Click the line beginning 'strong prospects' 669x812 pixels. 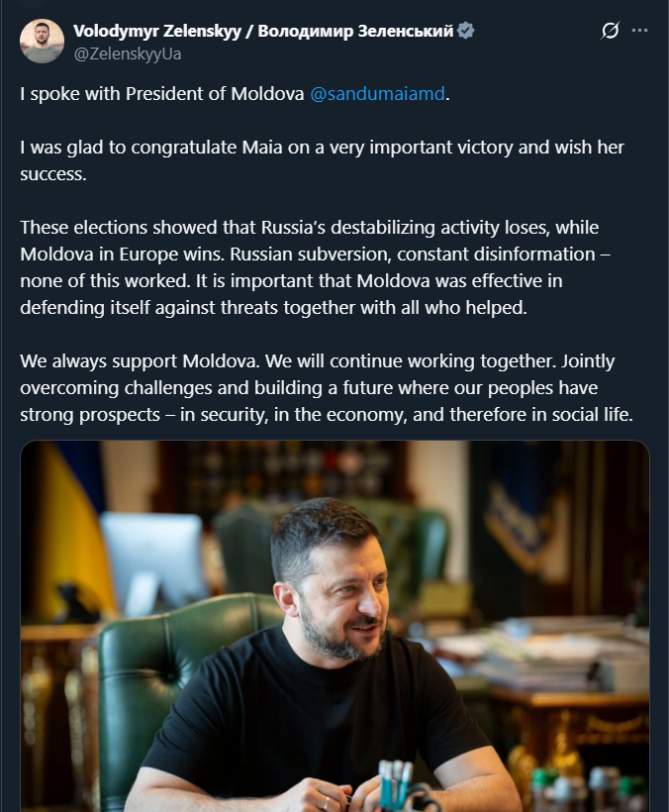point(326,414)
